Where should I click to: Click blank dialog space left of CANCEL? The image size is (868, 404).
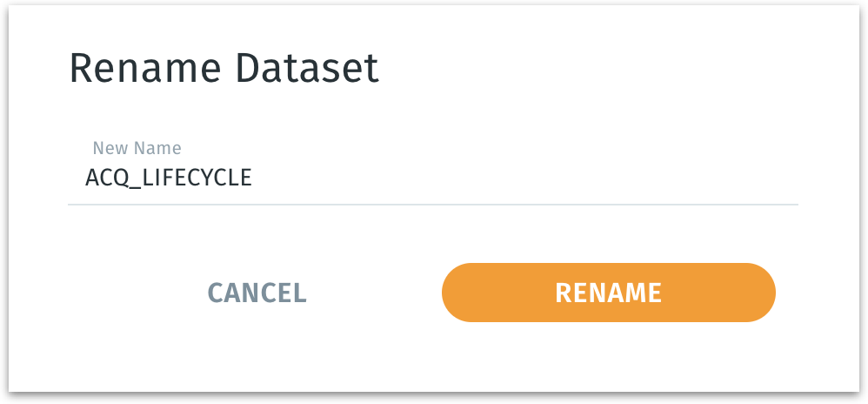coord(122,293)
